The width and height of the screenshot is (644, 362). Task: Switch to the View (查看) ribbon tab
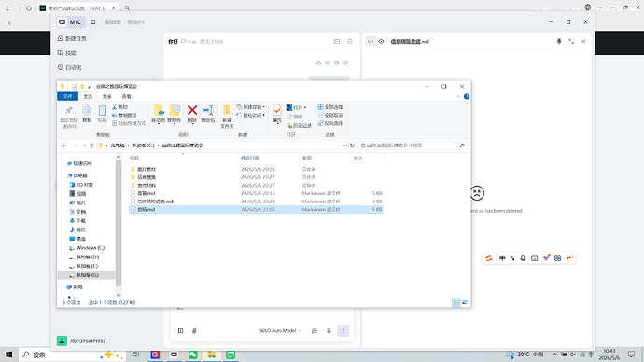(x=127, y=96)
